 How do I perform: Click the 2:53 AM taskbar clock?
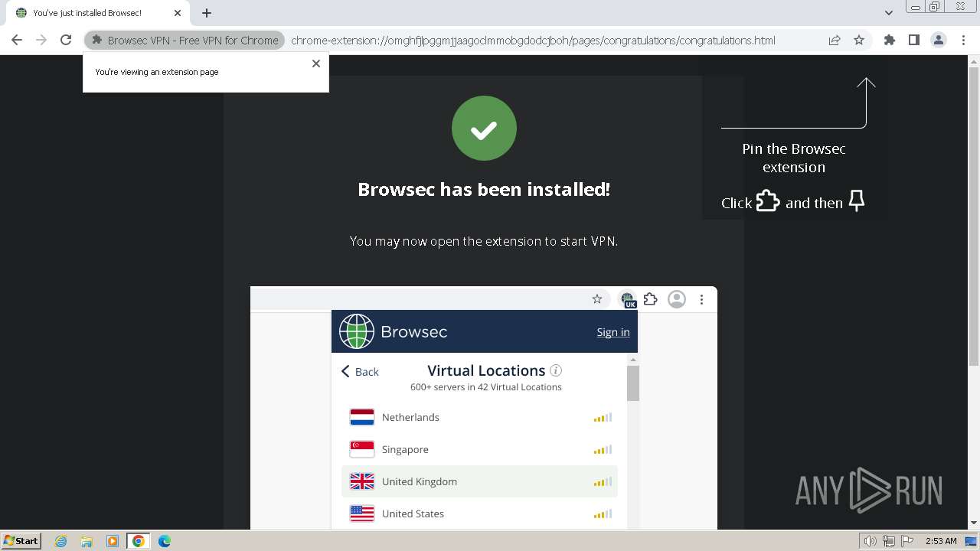[x=941, y=541]
